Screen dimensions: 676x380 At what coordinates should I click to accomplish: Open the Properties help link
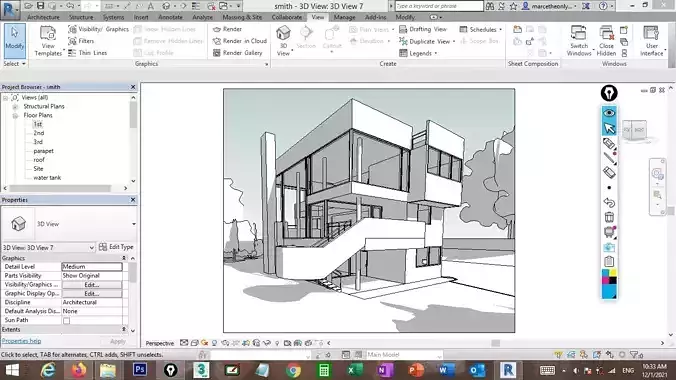[x=22, y=341]
